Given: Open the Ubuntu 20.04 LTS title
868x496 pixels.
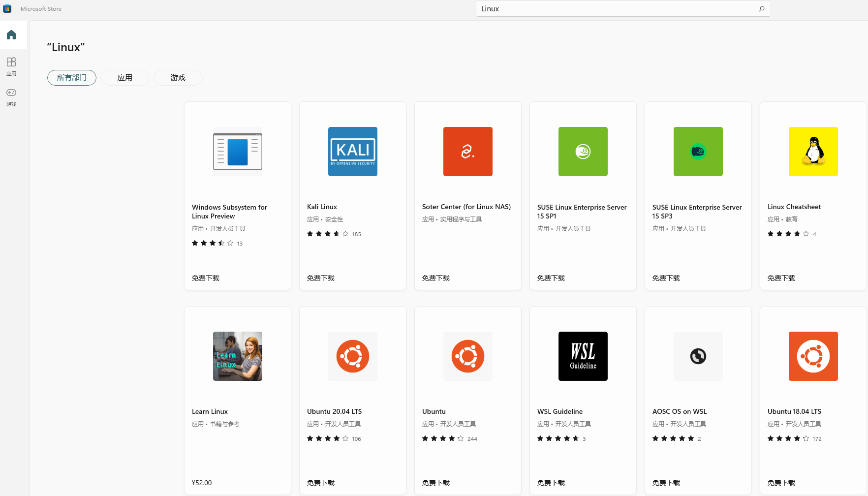Looking at the screenshot, I should [334, 411].
